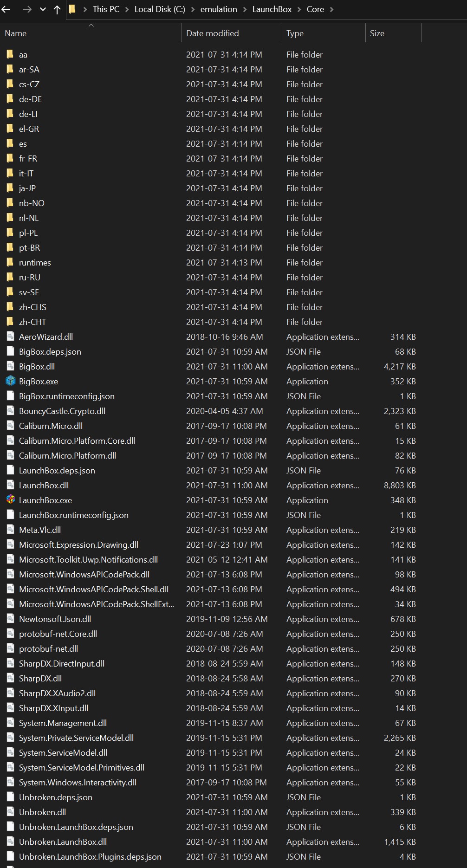Sort by Name column header
This screenshot has height=868, width=467.
[x=16, y=33]
